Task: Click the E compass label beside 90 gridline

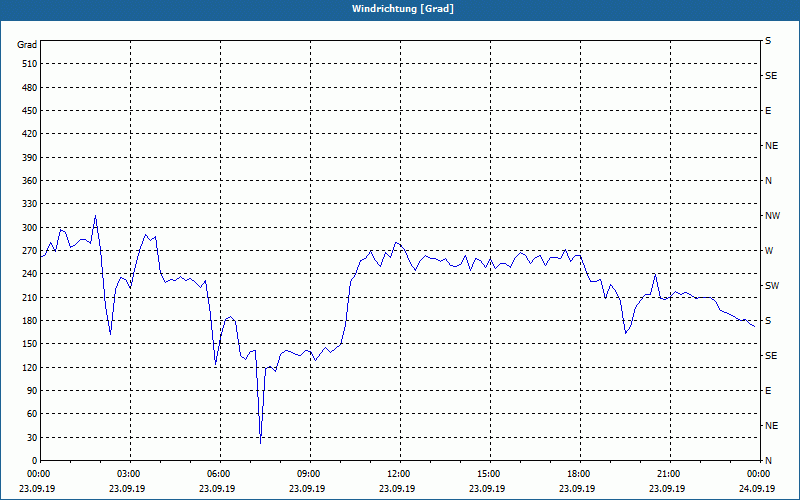Action: [x=768, y=391]
